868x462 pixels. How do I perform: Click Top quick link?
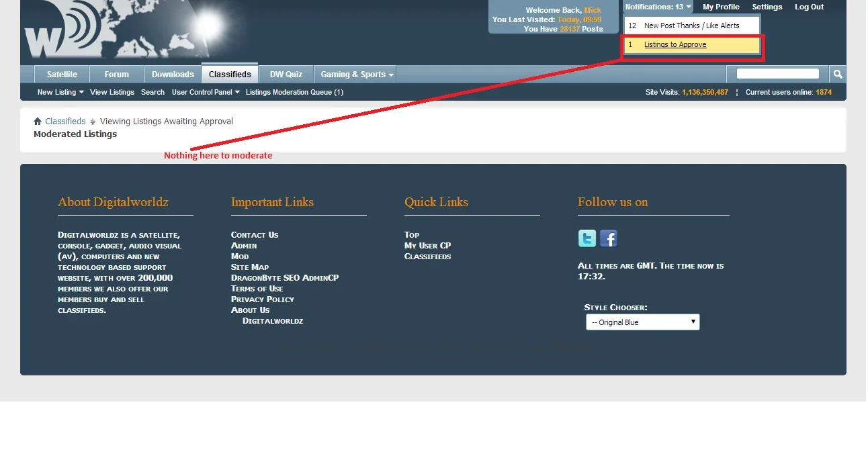(x=412, y=234)
